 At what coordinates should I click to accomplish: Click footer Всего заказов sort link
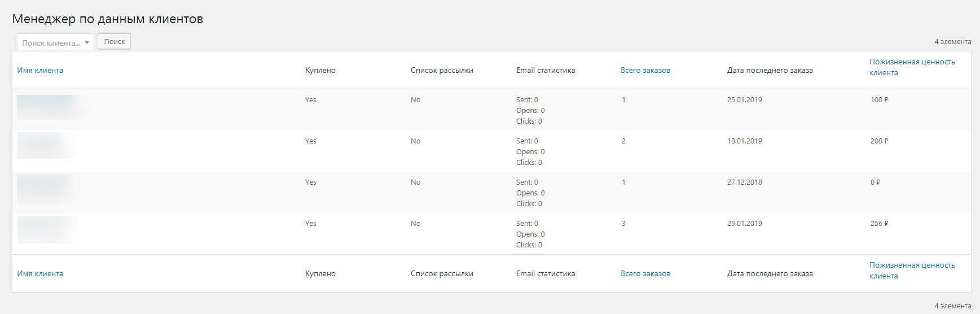pyautogui.click(x=645, y=274)
